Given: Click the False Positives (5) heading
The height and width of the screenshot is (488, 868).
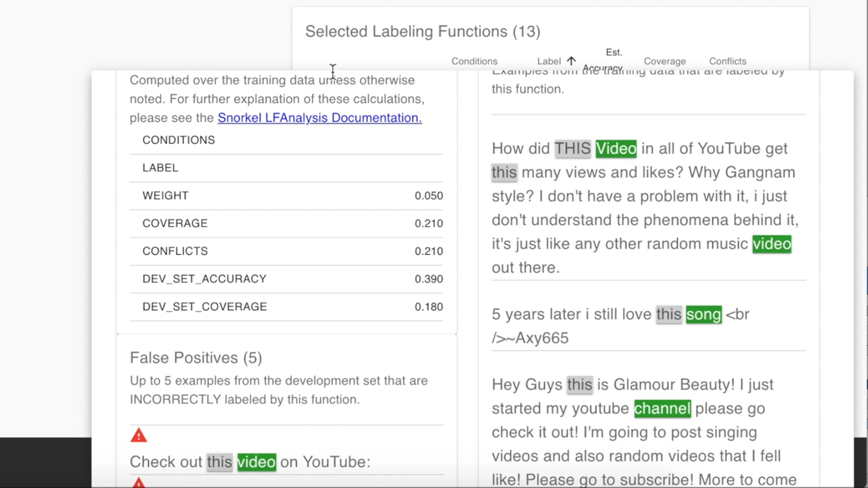Looking at the screenshot, I should point(196,358).
